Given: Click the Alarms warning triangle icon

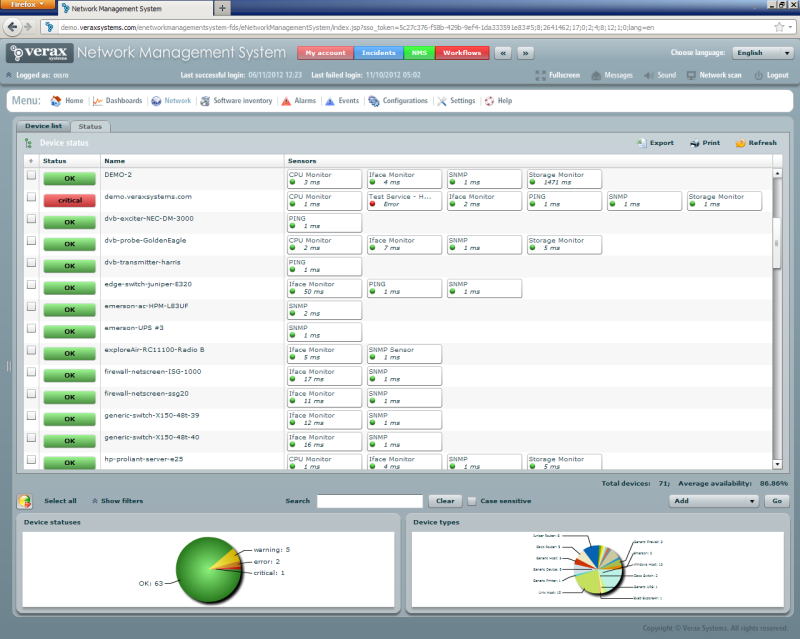Looking at the screenshot, I should 286,101.
